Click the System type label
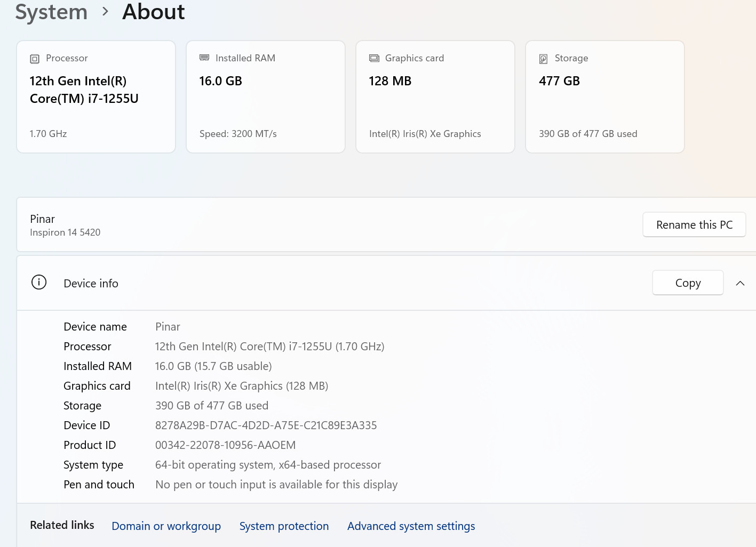Screen dimensions: 756x547 point(93,465)
